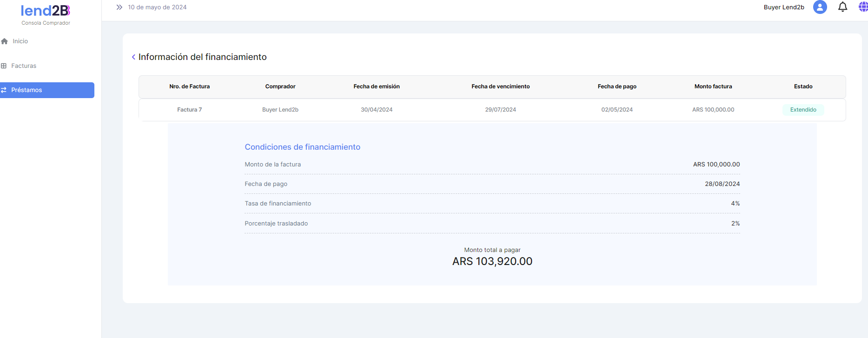Click the Buyer Lend2b username
868x338 pixels.
pos(784,7)
